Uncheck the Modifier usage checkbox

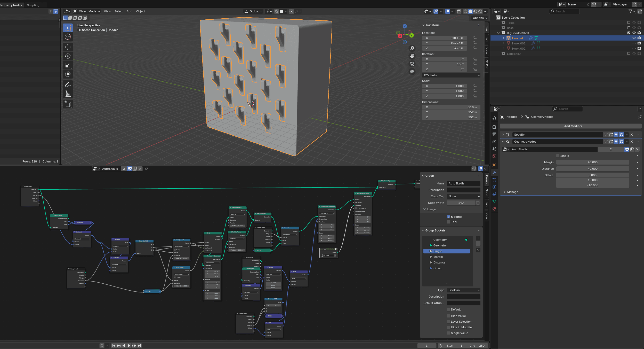448,217
